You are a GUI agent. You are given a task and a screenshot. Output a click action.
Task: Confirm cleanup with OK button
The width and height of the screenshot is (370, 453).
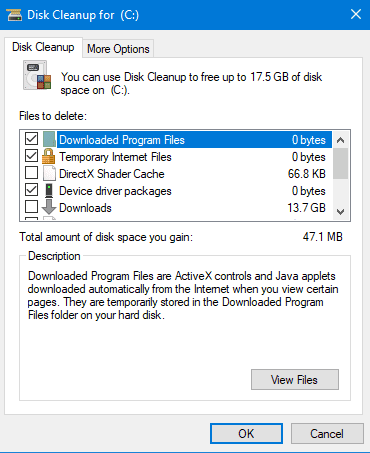pyautogui.click(x=246, y=434)
